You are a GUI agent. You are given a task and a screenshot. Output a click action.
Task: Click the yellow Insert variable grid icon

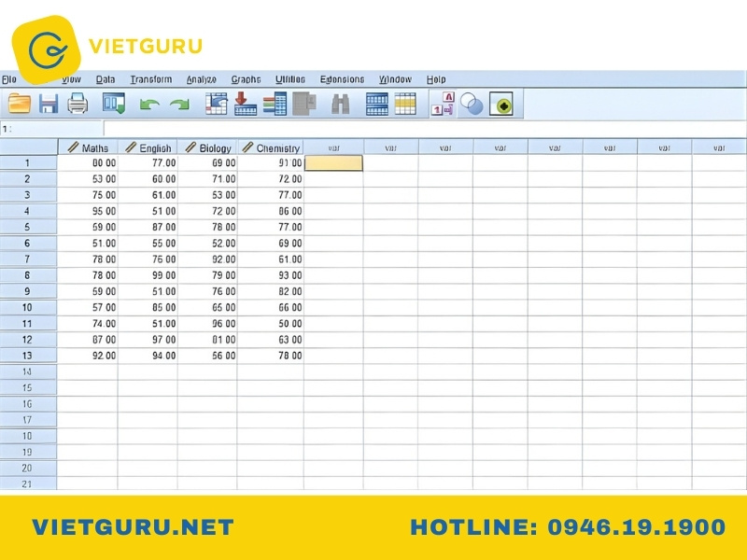tap(405, 104)
